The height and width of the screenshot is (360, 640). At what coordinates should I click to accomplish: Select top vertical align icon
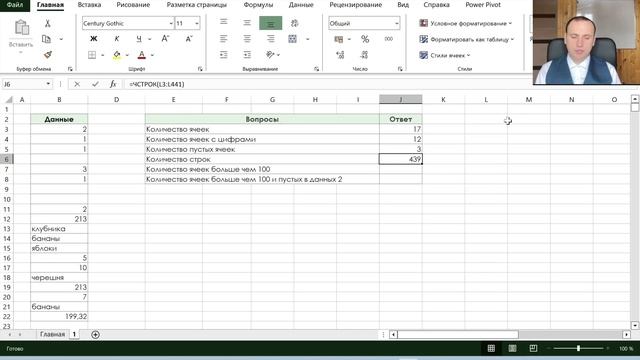pos(224,22)
